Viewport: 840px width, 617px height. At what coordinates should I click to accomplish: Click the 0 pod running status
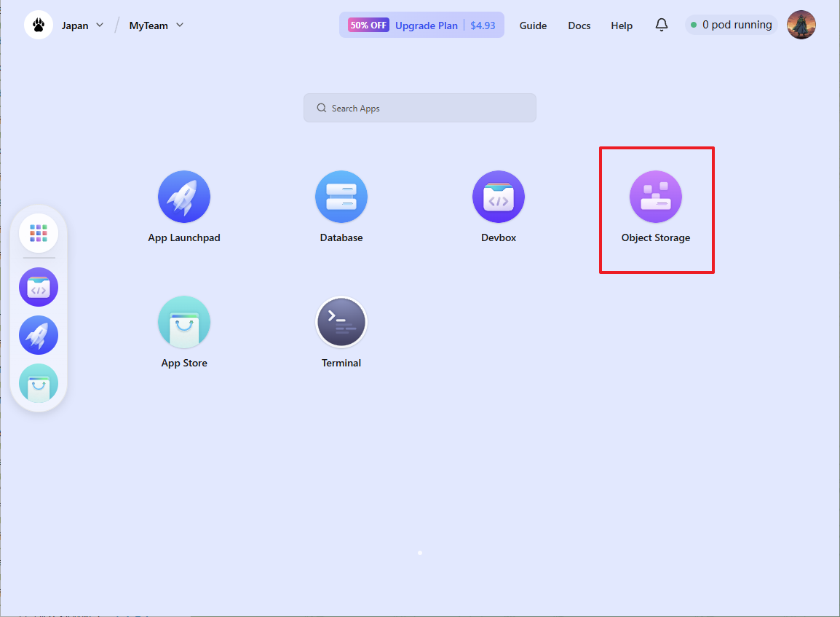pos(731,25)
